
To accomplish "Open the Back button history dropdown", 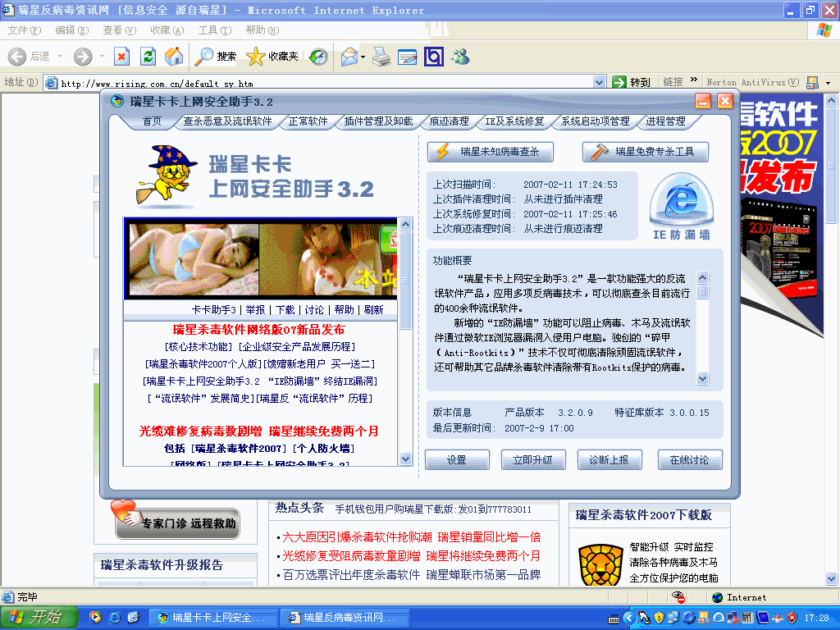I will pyautogui.click(x=60, y=57).
